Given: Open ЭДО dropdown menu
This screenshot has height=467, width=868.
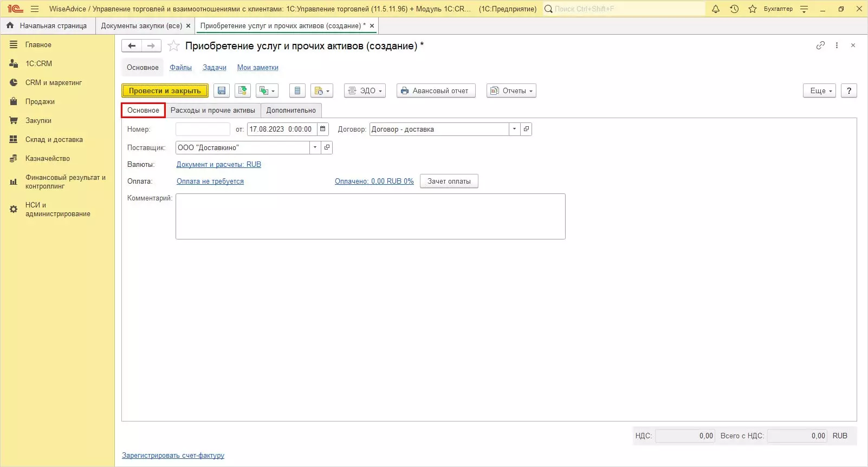Looking at the screenshot, I should pos(365,90).
